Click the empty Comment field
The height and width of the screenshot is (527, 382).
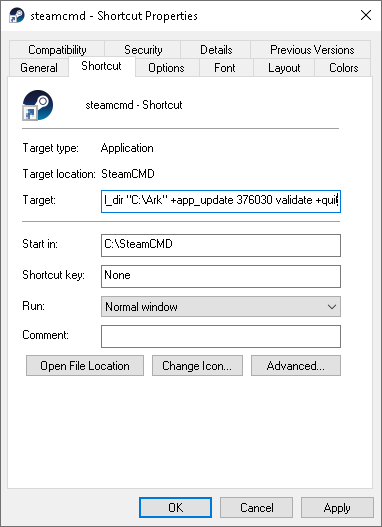tap(221, 336)
